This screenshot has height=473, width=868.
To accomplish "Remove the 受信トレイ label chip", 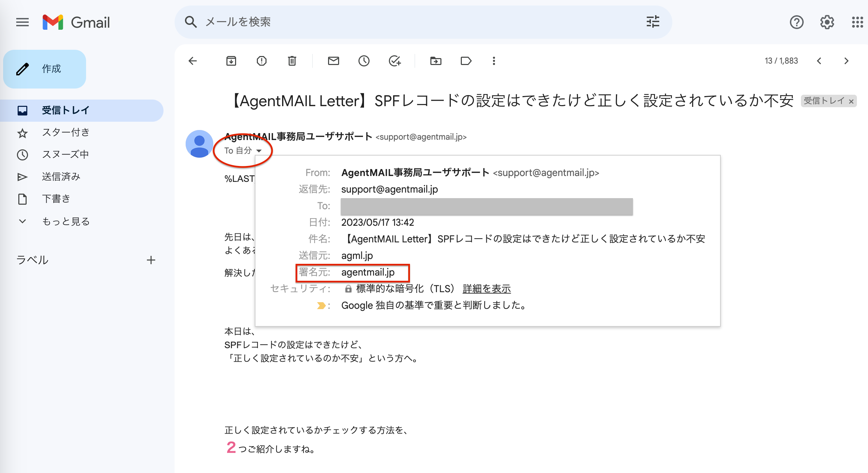I will point(851,101).
